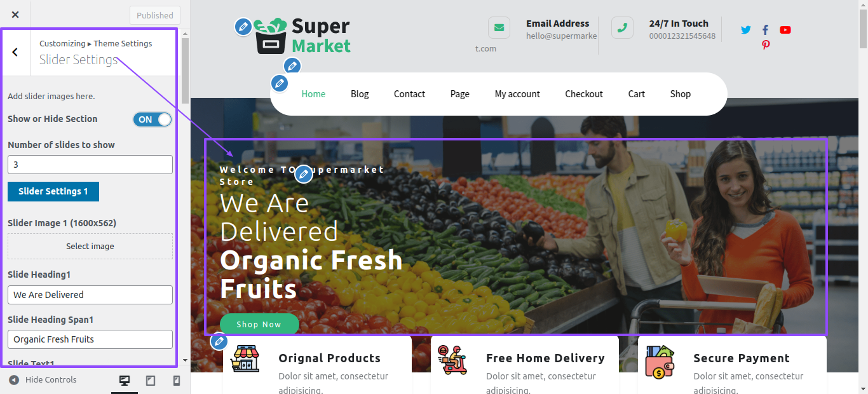868x394 pixels.
Task: Click the Slide Heading Span1 text field
Action: [90, 339]
